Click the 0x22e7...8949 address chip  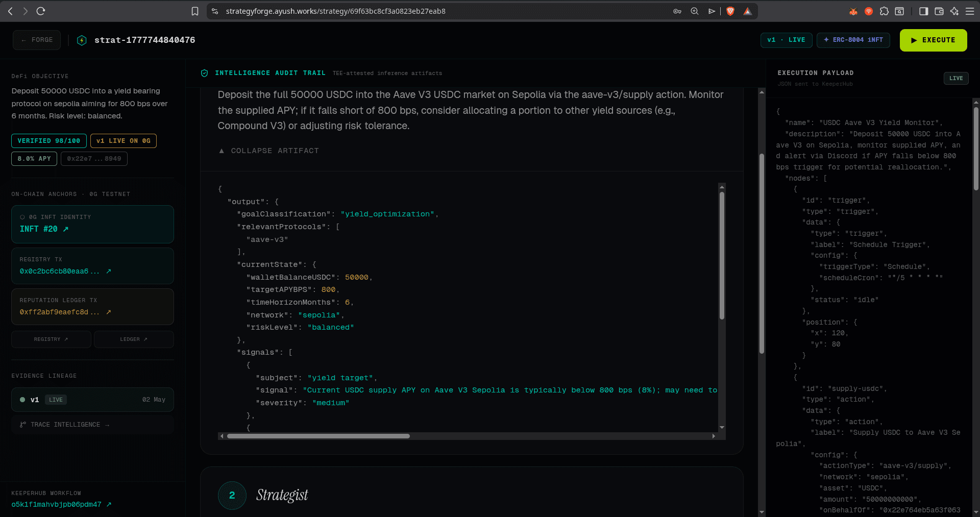[94, 159]
